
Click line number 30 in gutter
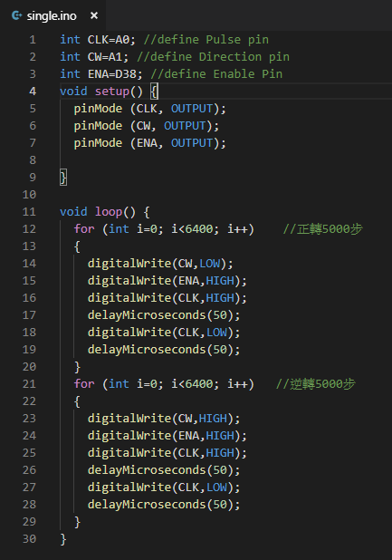pos(29,539)
